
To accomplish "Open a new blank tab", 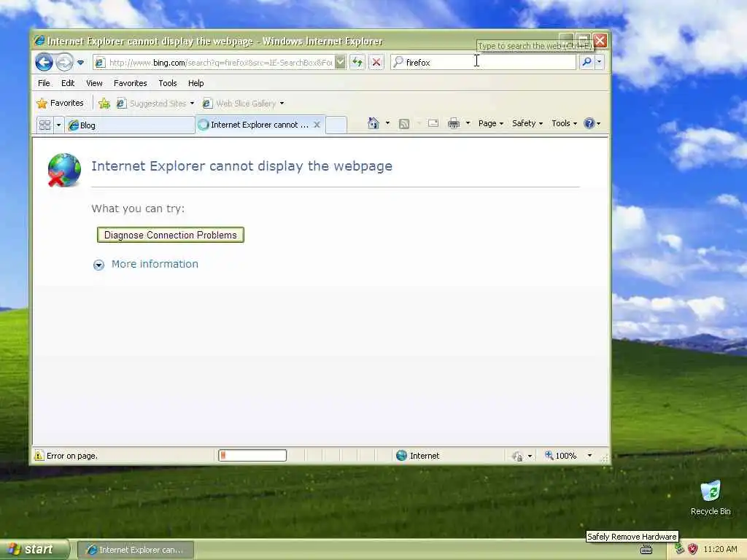I will 336,125.
